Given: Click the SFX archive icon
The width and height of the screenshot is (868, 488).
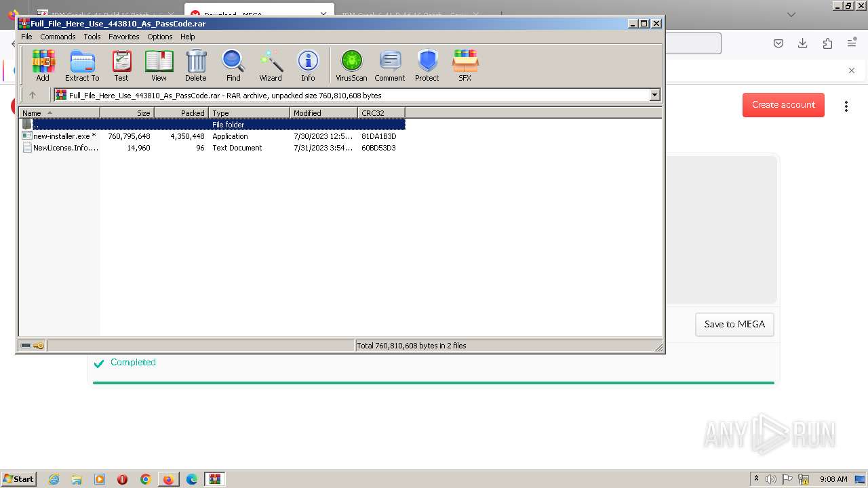Looking at the screenshot, I should coord(465,66).
